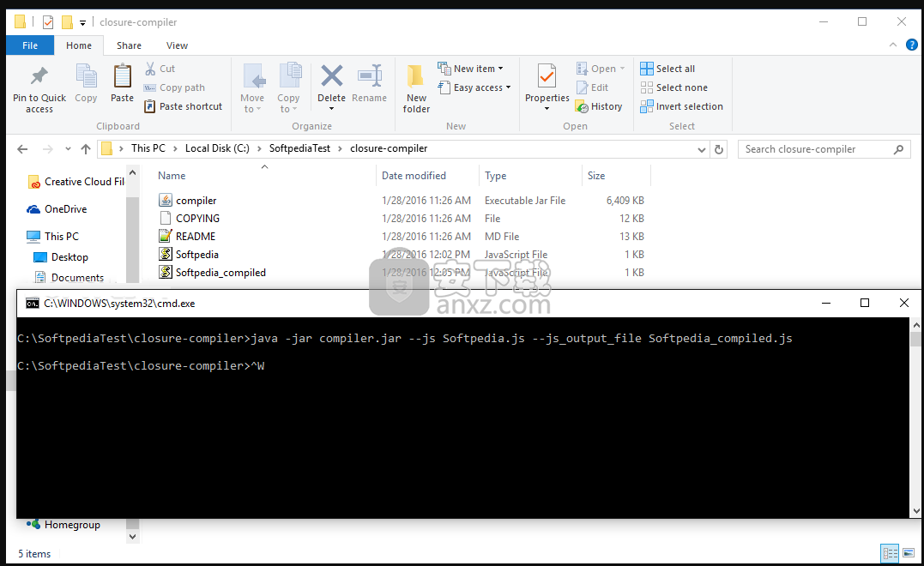Select the COPYING file

coord(197,219)
